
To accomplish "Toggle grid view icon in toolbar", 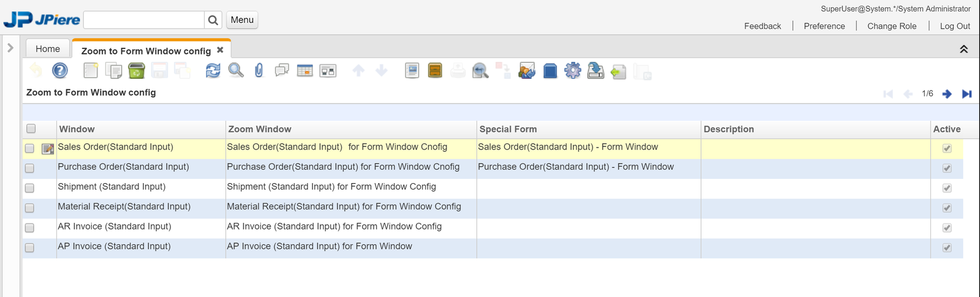I will pyautogui.click(x=304, y=71).
